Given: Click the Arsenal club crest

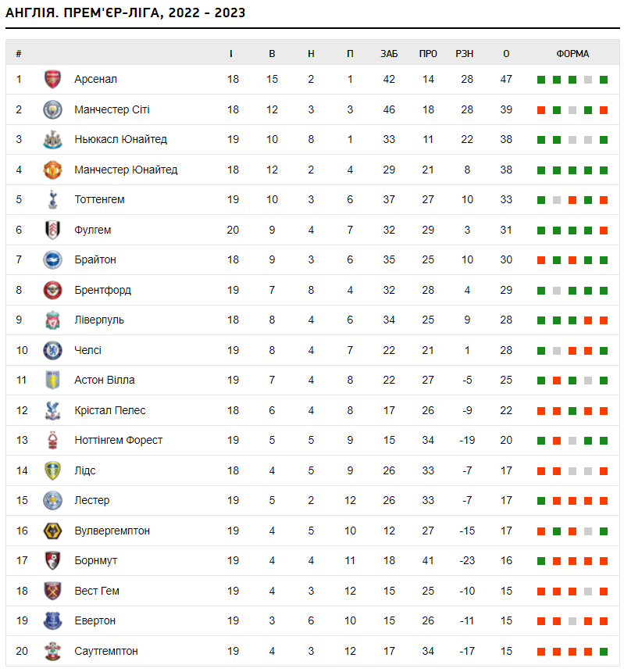Looking at the screenshot, I should coord(52,79).
